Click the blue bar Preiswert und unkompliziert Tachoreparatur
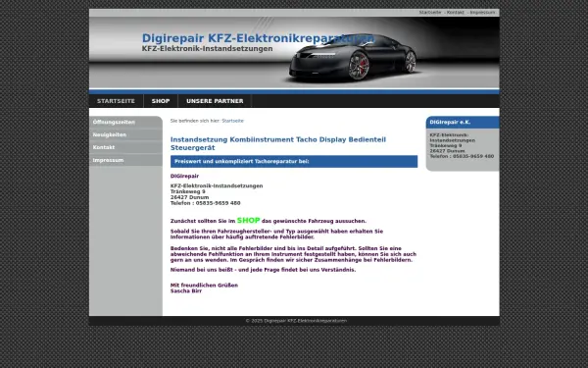588x368 pixels. [294, 162]
